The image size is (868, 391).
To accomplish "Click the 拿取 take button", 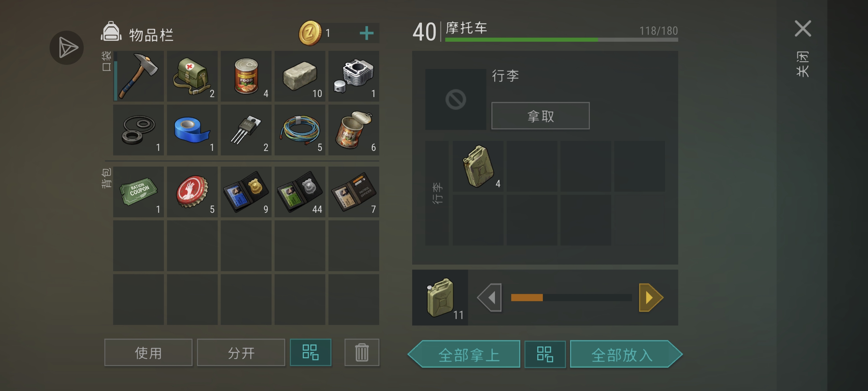I will click(x=541, y=116).
